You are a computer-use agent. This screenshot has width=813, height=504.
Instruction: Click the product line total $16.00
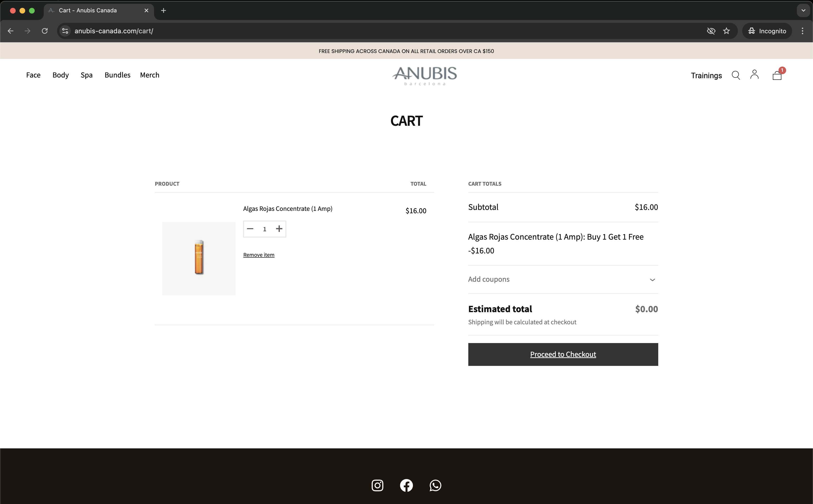[416, 211]
